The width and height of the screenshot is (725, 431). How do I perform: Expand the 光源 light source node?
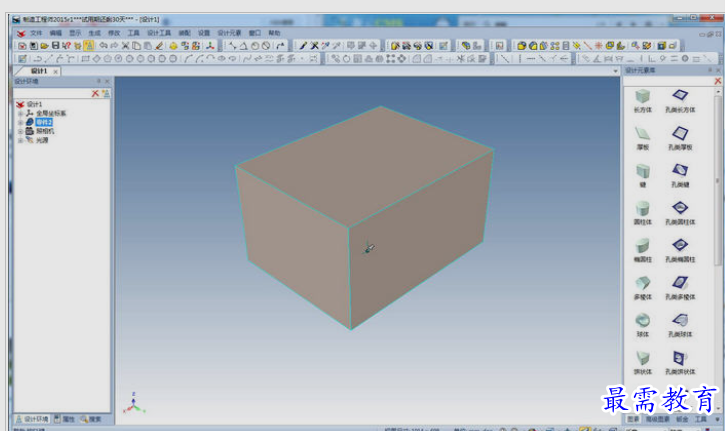(x=20, y=140)
